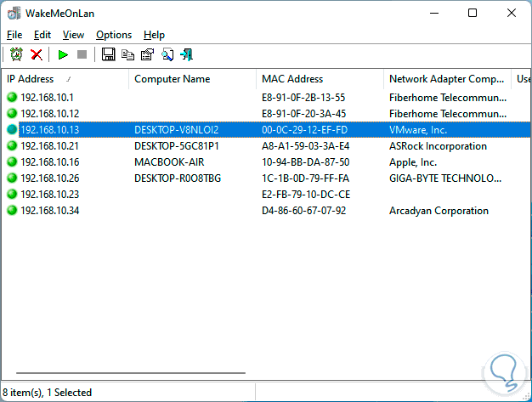This screenshot has height=402, width=532.
Task: Select the IP 192.168.10.21 cell
Action: pos(49,146)
